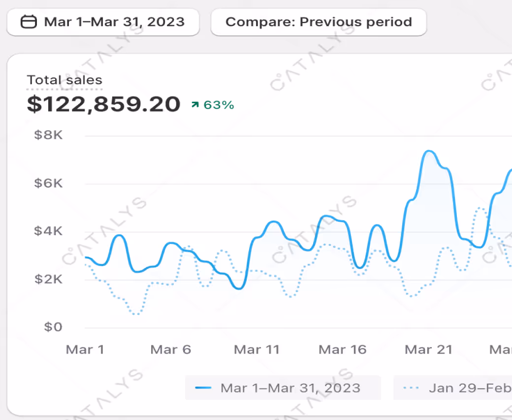
Task: Click the Total sales heading
Action: [x=64, y=80]
